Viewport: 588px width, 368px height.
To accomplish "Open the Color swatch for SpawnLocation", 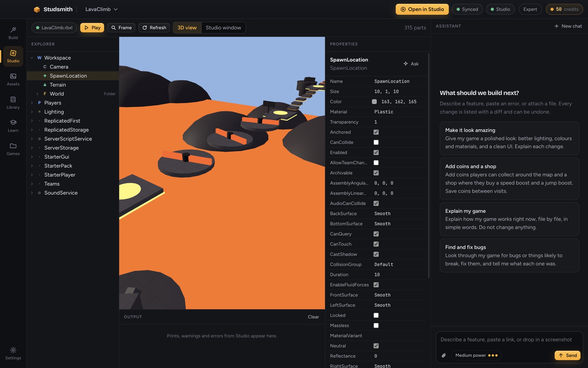I will click(374, 102).
